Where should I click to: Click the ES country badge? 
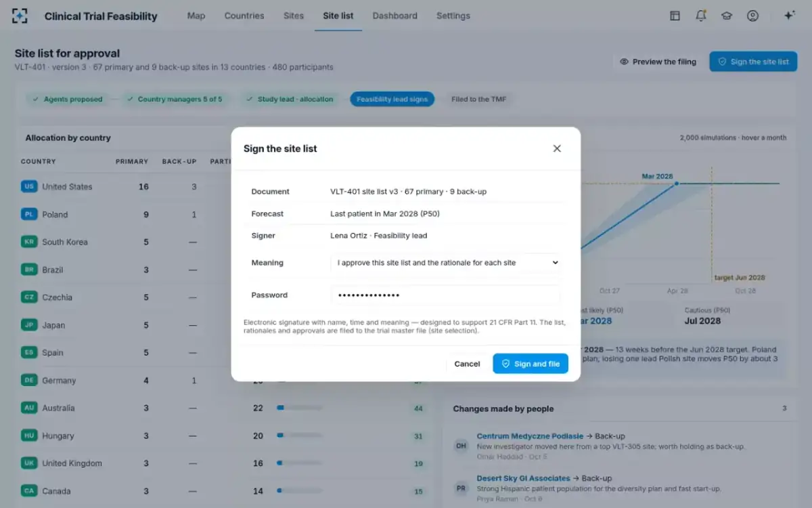click(29, 352)
